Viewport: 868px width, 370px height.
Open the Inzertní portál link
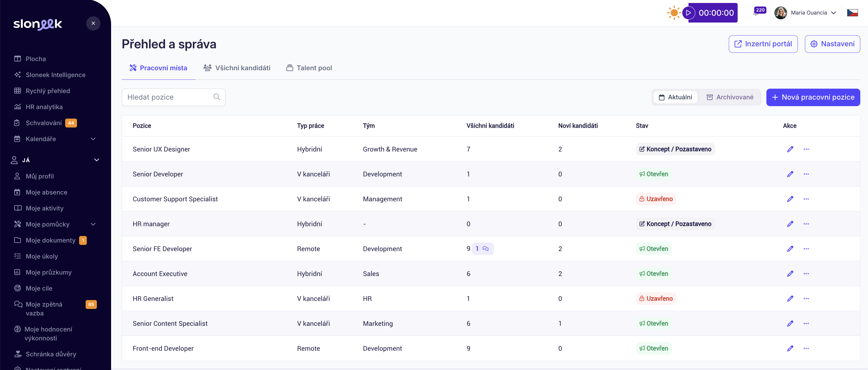click(x=763, y=44)
